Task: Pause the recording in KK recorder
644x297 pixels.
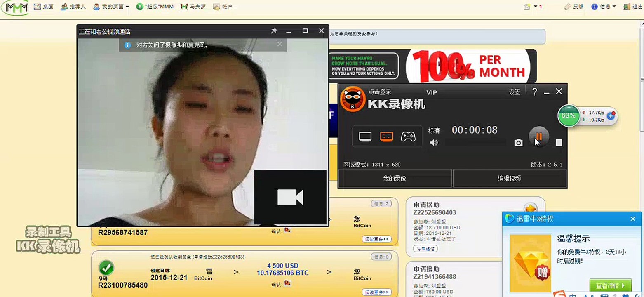Action: [x=538, y=137]
